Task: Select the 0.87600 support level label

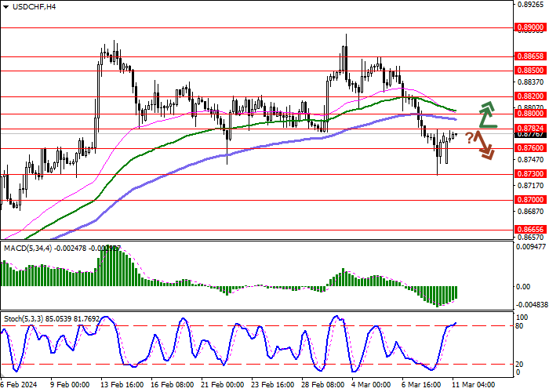Action: click(x=531, y=148)
